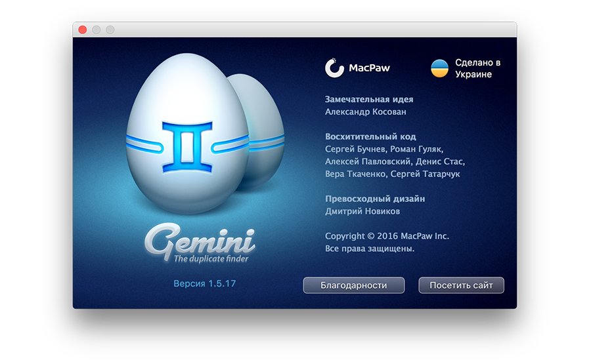Select the Версия 1.5.17 version text
The height and width of the screenshot is (364, 591).
(205, 283)
